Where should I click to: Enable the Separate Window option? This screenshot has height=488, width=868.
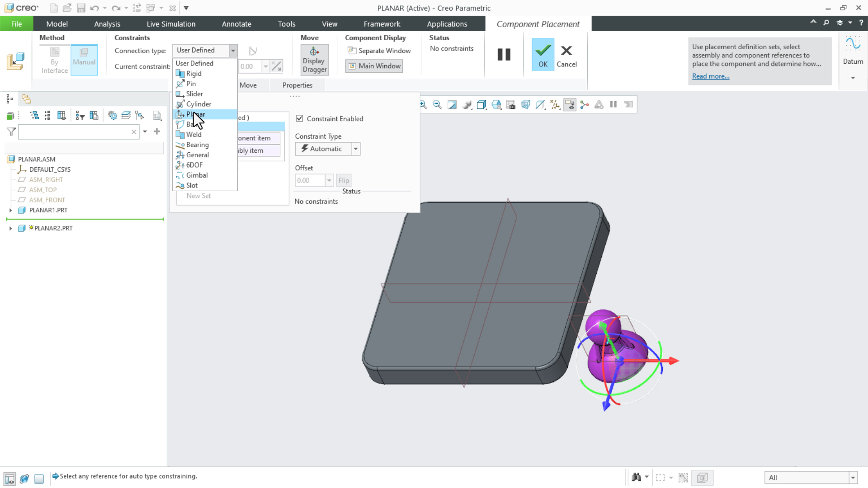379,51
